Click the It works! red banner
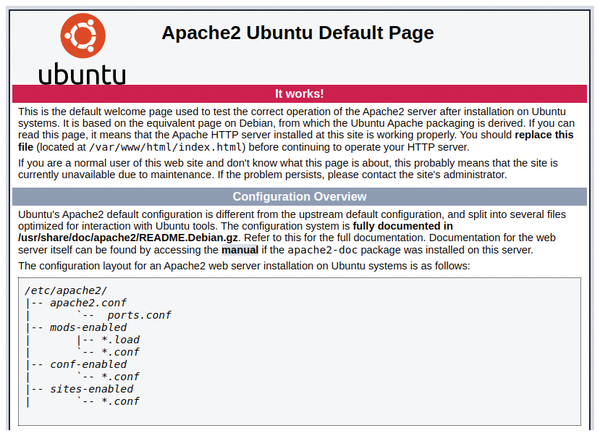 click(299, 94)
